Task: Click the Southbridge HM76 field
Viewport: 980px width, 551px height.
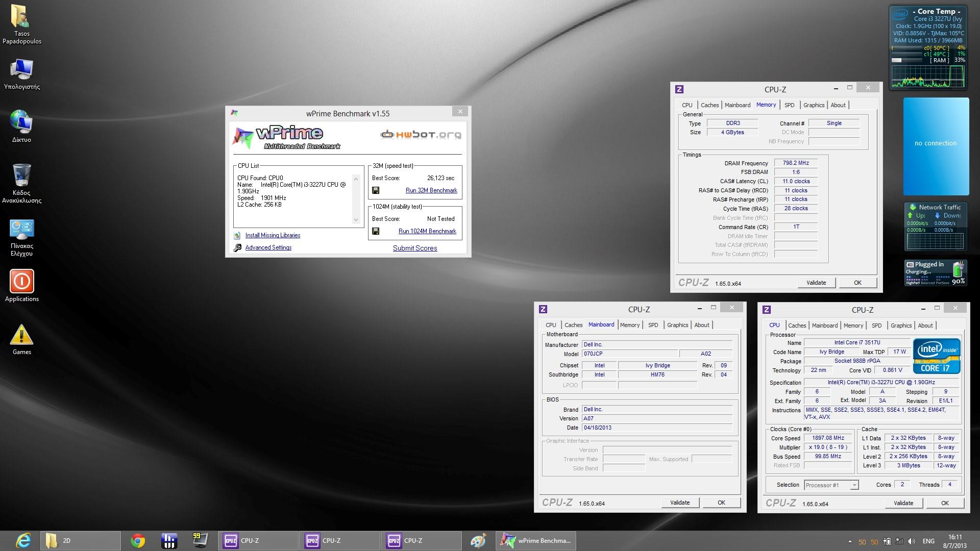Action: click(657, 375)
